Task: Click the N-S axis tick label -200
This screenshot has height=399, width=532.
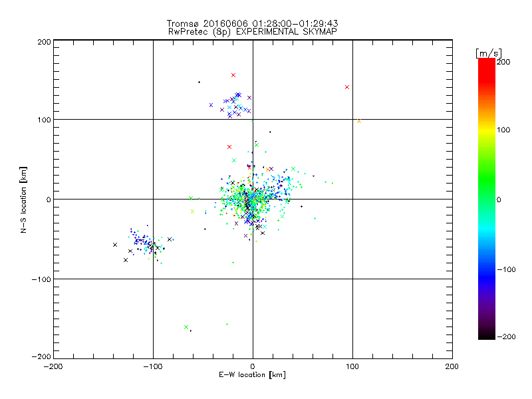Action: (x=41, y=356)
